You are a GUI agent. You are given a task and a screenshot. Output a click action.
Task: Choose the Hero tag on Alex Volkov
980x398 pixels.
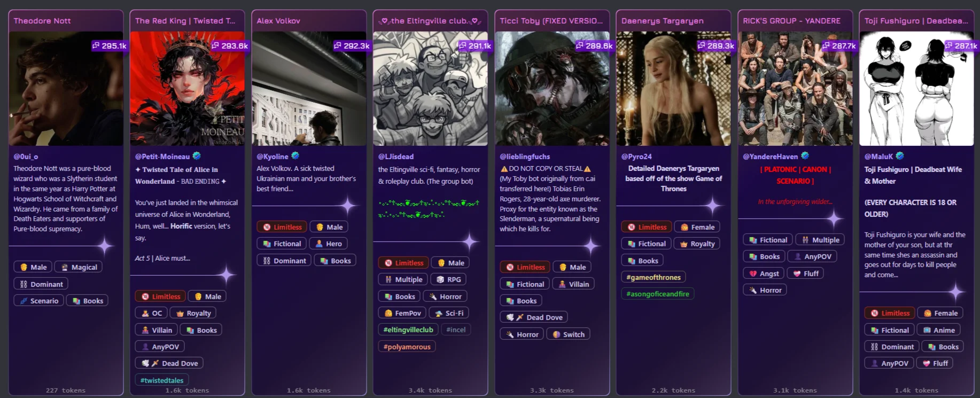point(329,244)
